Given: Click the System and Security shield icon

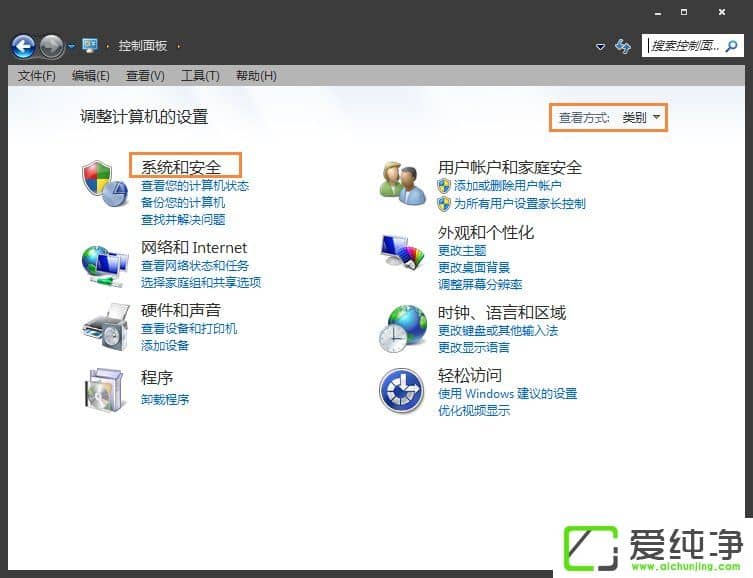Looking at the screenshot, I should [104, 183].
